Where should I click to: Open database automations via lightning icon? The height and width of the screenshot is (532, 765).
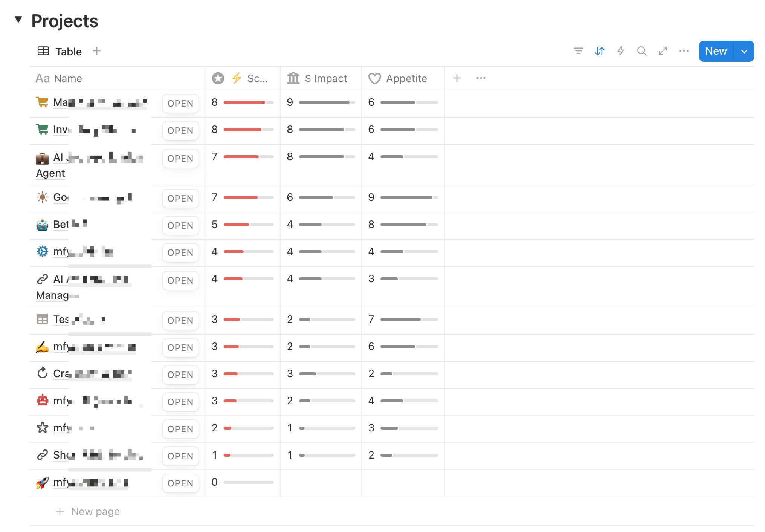click(x=620, y=51)
